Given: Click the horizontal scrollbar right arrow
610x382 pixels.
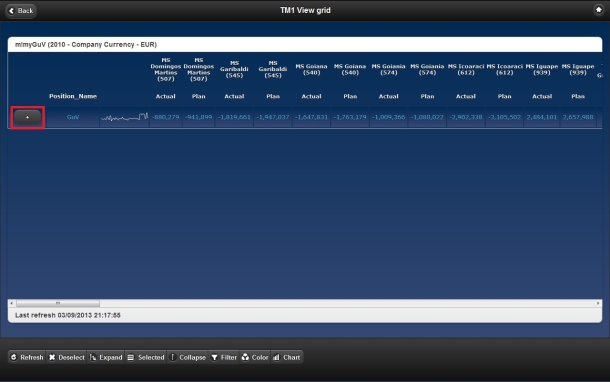Looking at the screenshot, I should click(598, 303).
